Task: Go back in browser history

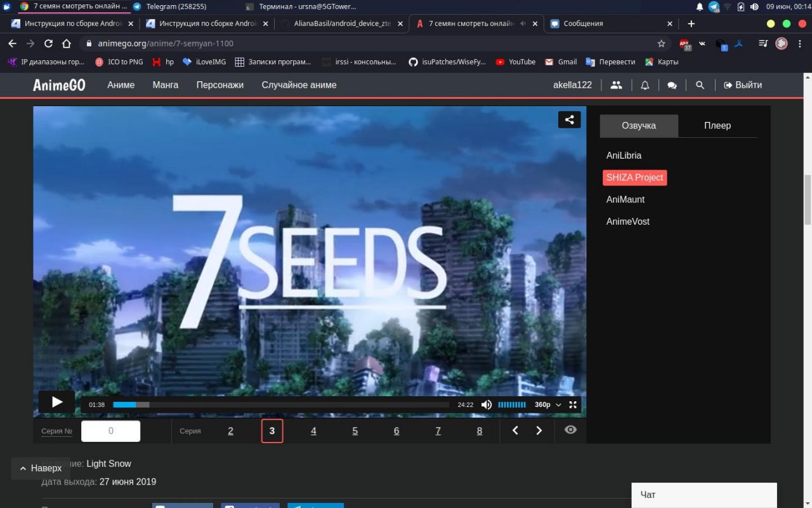Action: point(12,44)
